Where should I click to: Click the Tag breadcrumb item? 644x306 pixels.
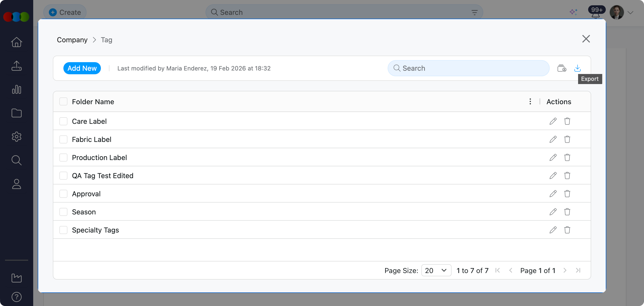click(x=106, y=40)
